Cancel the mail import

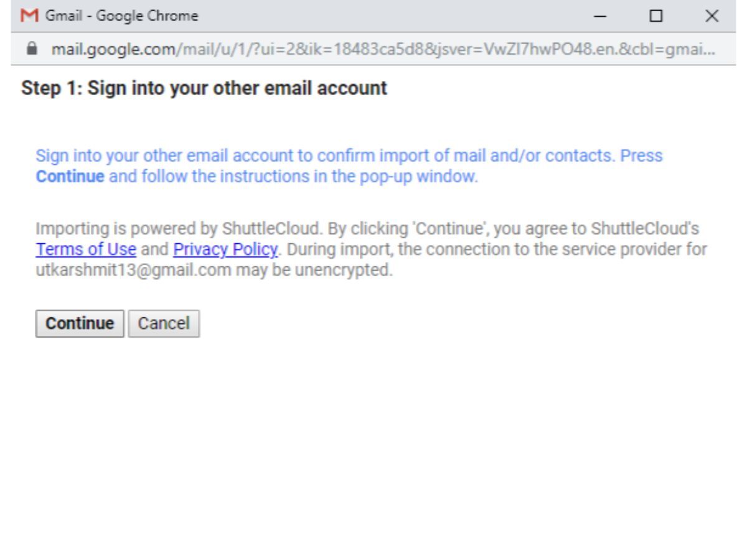163,324
